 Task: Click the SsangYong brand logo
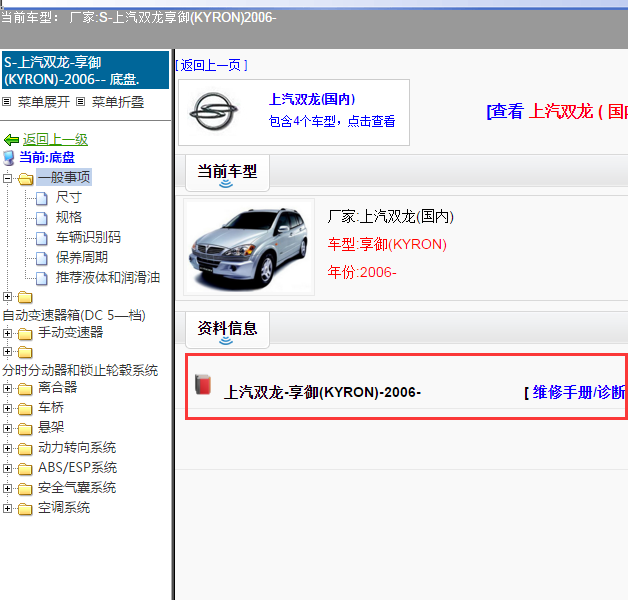213,111
